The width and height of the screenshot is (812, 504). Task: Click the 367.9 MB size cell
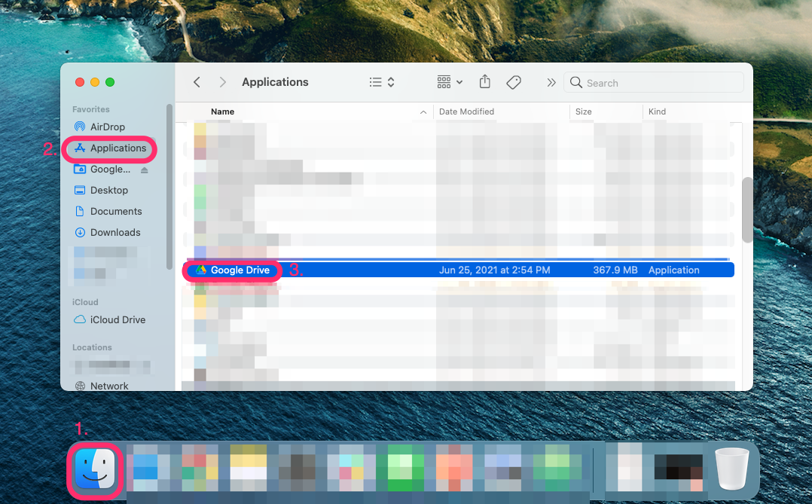(x=615, y=270)
